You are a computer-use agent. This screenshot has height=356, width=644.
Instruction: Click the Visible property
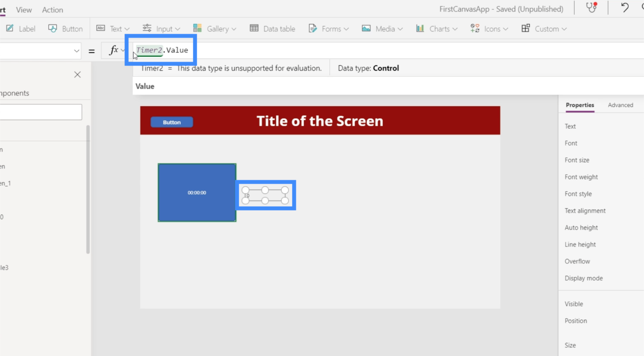coord(574,304)
